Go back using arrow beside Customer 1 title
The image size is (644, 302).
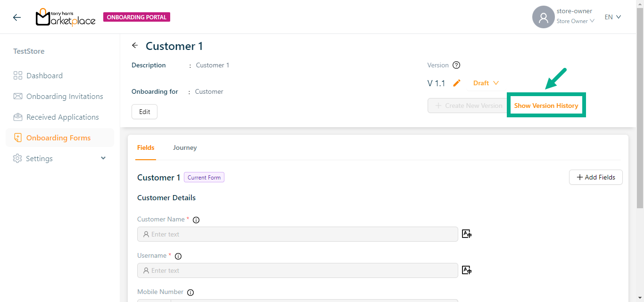pos(135,46)
